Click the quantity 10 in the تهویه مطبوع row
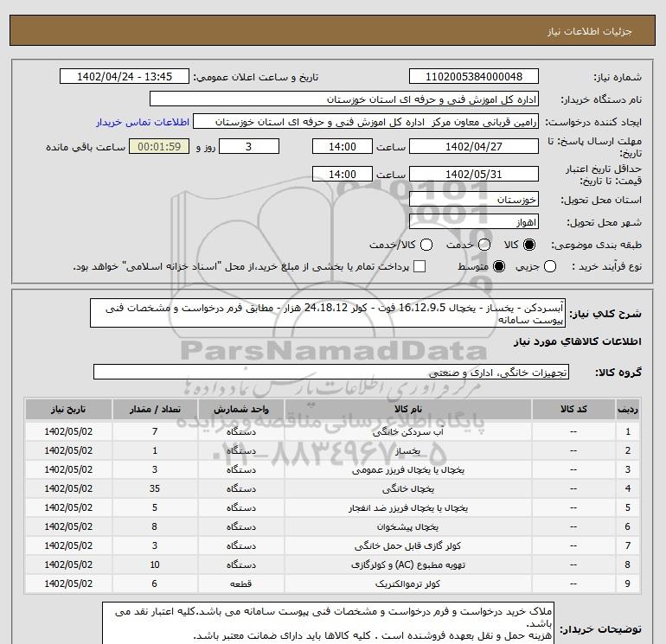This screenshot has height=644, width=666. click(x=155, y=564)
